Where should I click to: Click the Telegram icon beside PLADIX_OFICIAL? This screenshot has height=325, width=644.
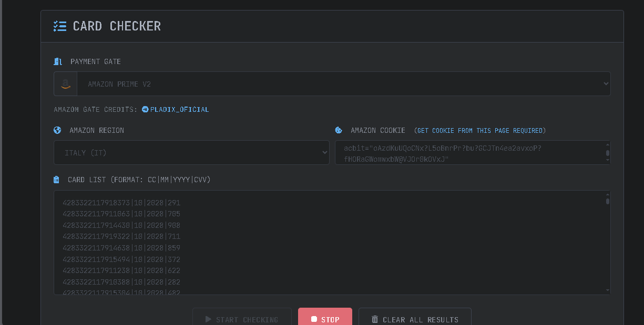point(145,109)
